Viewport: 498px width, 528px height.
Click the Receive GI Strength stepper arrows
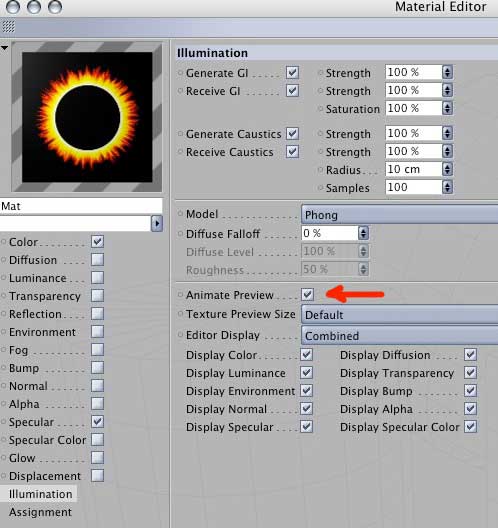pyautogui.click(x=447, y=90)
